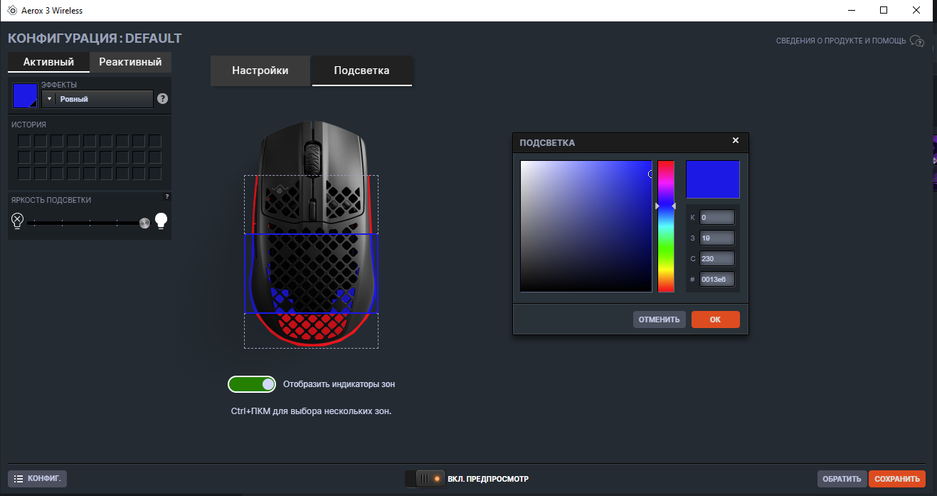The height and width of the screenshot is (496, 937).
Task: Click the СОХРАНИТЬ save button
Action: [897, 479]
